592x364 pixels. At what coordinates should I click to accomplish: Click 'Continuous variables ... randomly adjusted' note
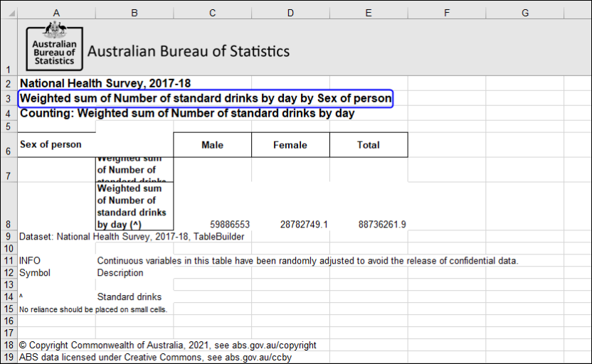307,261
